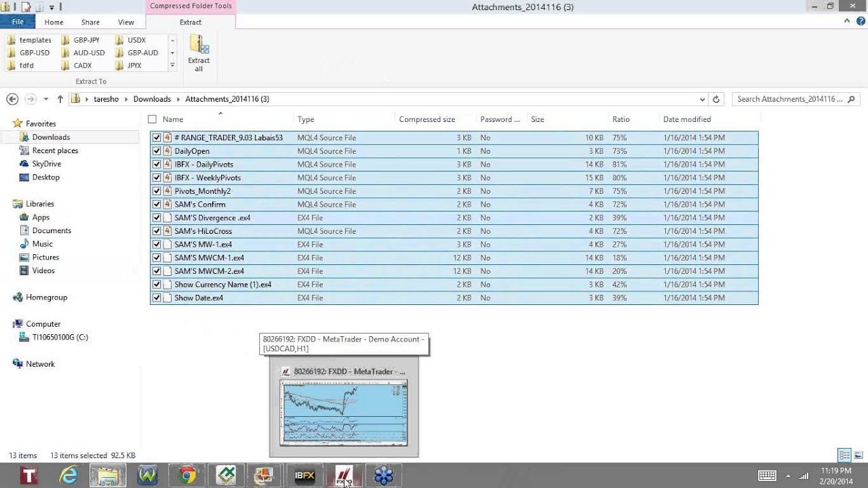Click the blue flower taskbar icon
The image size is (868, 488).
click(383, 476)
